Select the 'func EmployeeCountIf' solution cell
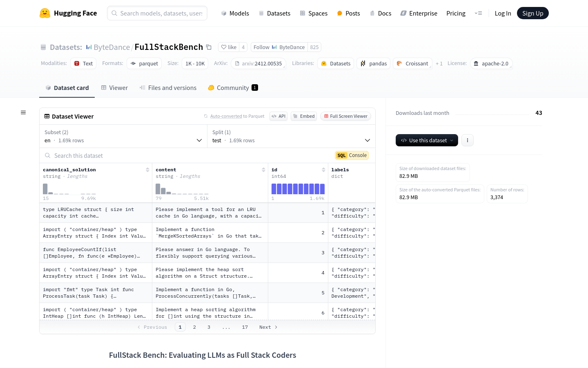 coord(96,253)
